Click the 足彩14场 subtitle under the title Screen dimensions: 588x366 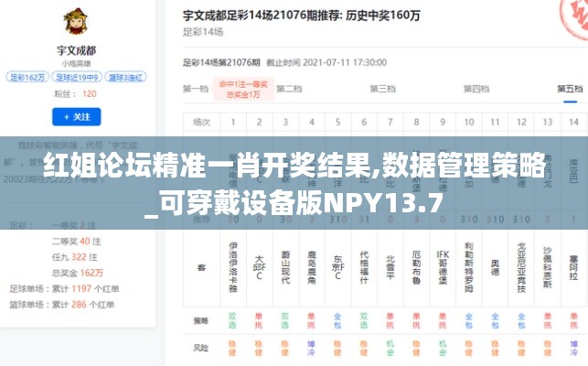click(x=203, y=32)
